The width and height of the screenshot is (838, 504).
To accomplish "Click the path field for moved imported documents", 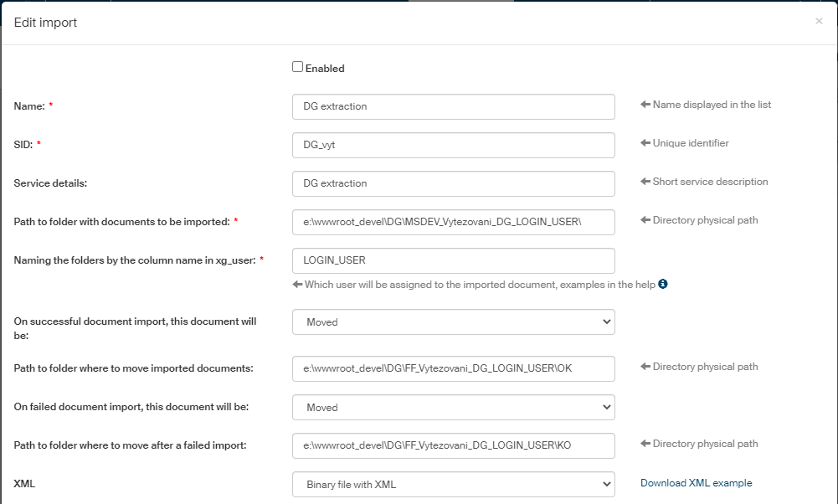I will [453, 368].
